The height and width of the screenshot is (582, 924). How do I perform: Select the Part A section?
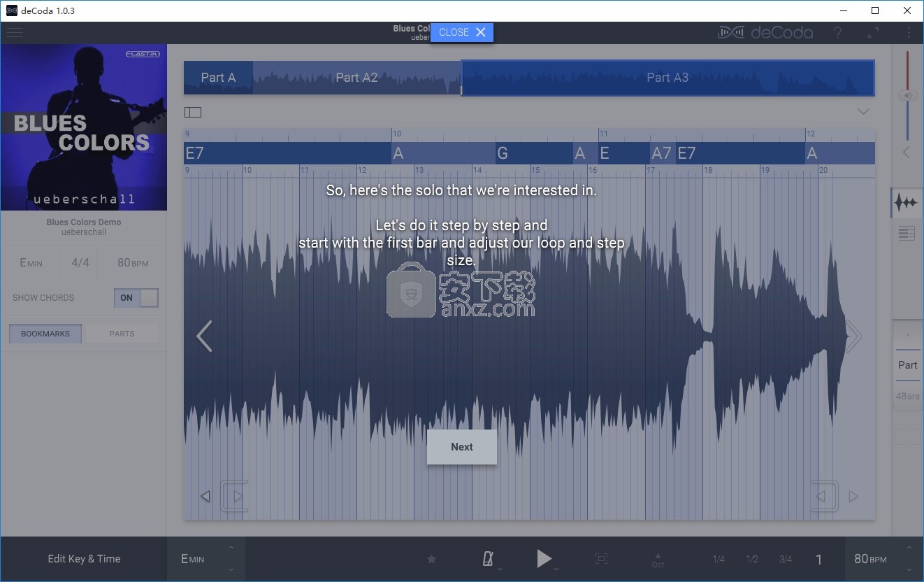[x=218, y=78]
